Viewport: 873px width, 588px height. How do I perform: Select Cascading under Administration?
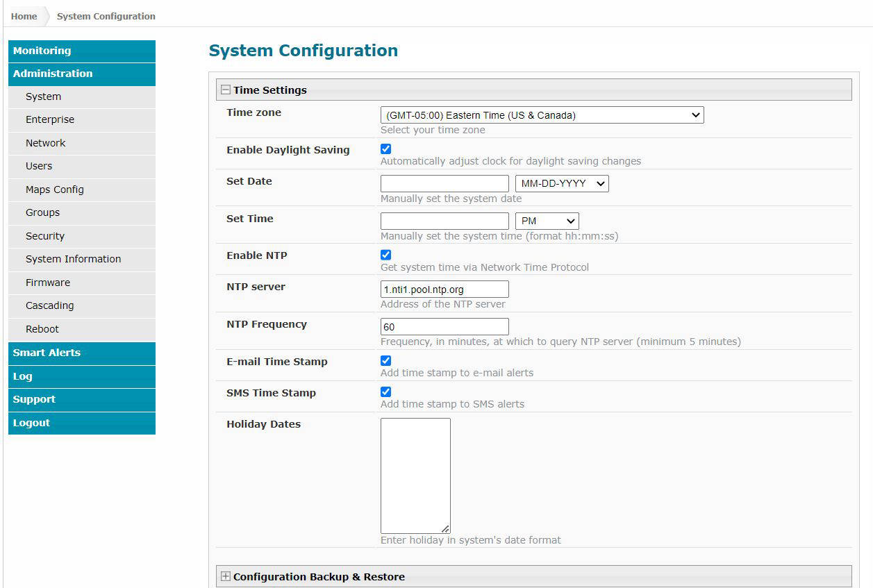pos(82,305)
